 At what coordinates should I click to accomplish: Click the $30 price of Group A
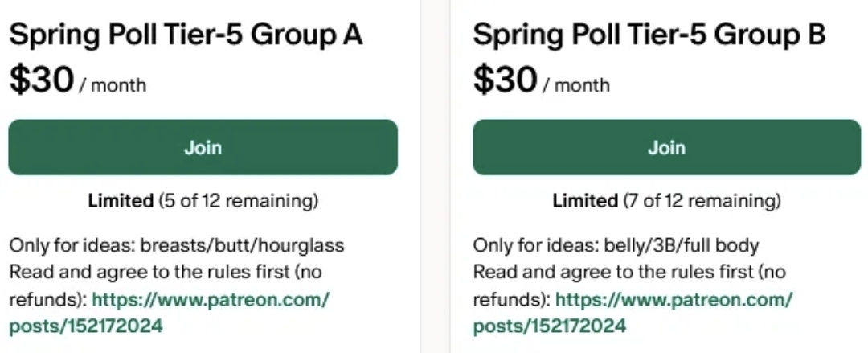42,80
